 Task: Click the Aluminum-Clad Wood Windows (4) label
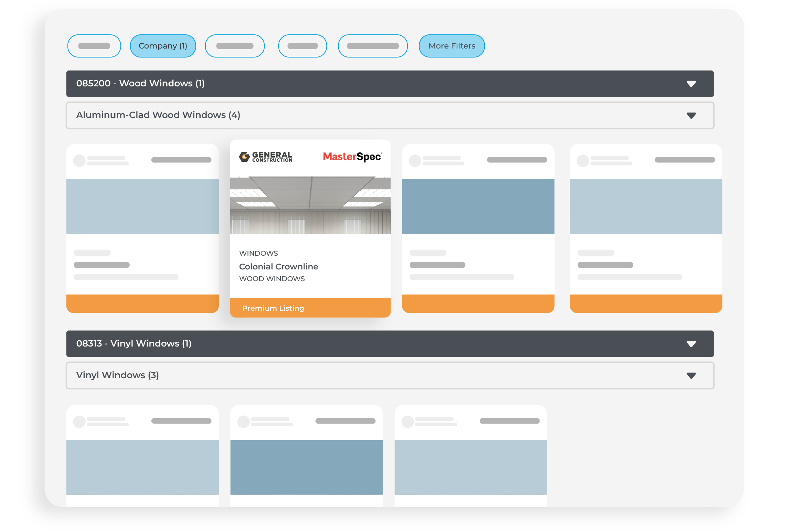158,115
